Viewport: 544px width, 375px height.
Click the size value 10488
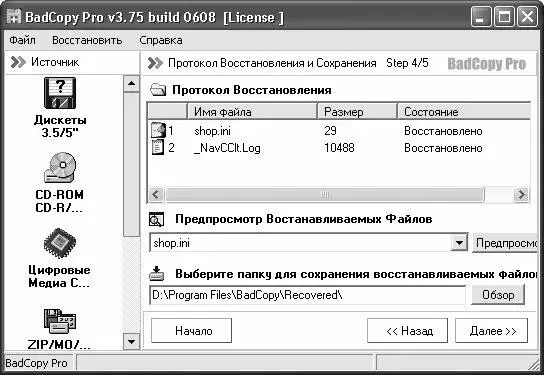point(339,148)
